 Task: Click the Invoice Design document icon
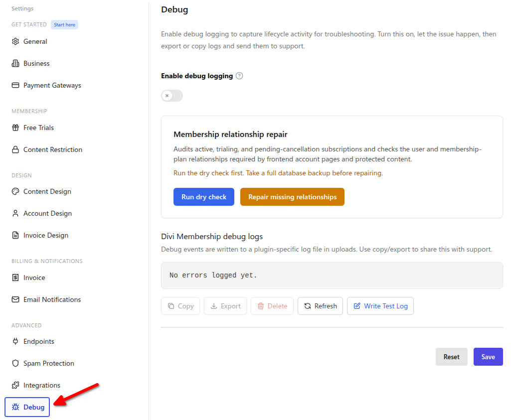click(15, 235)
